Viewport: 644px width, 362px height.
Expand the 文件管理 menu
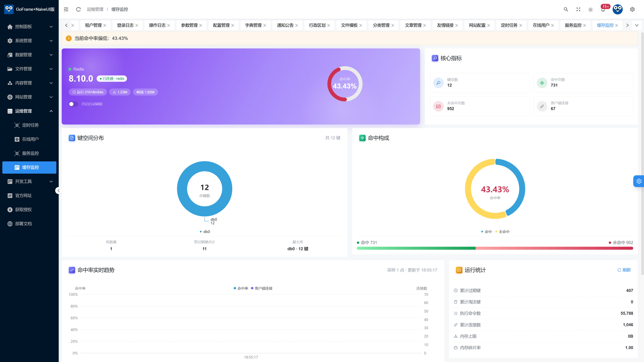(x=29, y=69)
